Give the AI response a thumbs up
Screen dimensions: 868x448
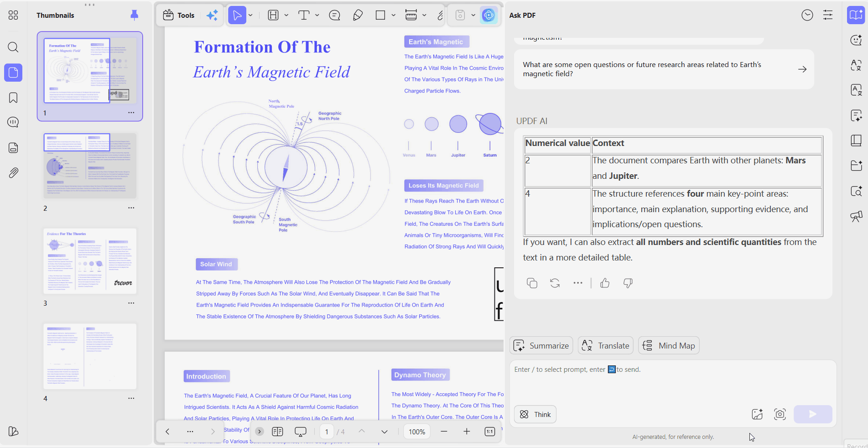point(605,283)
